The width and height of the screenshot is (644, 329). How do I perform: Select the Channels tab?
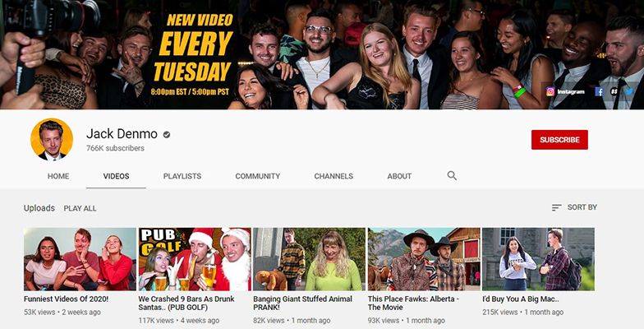pyautogui.click(x=333, y=176)
